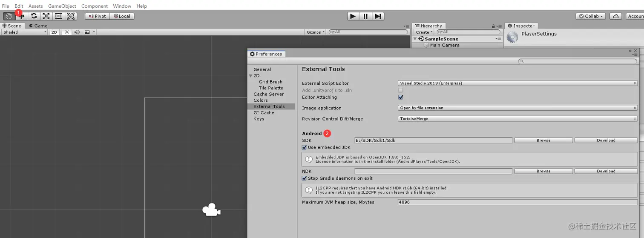Collapse the SampleScene tree node

pos(415,39)
